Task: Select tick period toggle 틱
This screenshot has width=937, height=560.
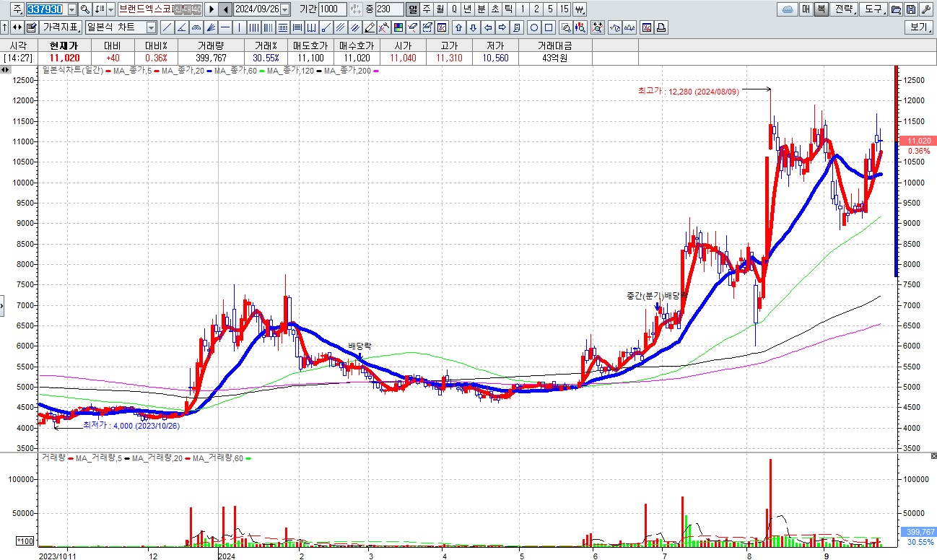Action: pyautogui.click(x=508, y=9)
